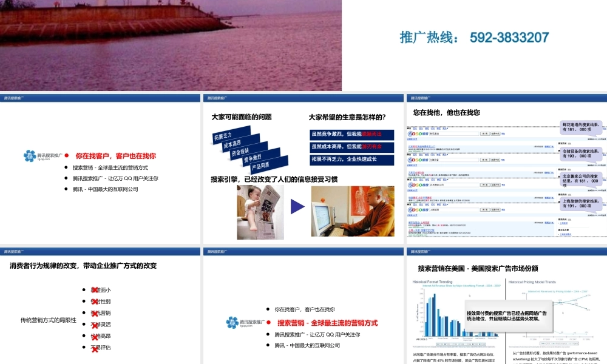The image size is (607, 364).
Task: Click the heading 大家可能面临的问题
Action: (x=242, y=117)
